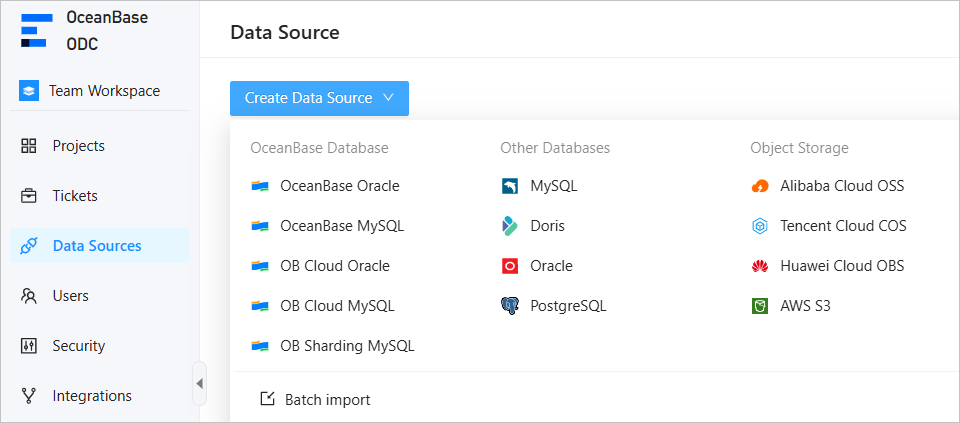
Task: Click the PostgreSQL elephant icon
Action: tap(510, 306)
